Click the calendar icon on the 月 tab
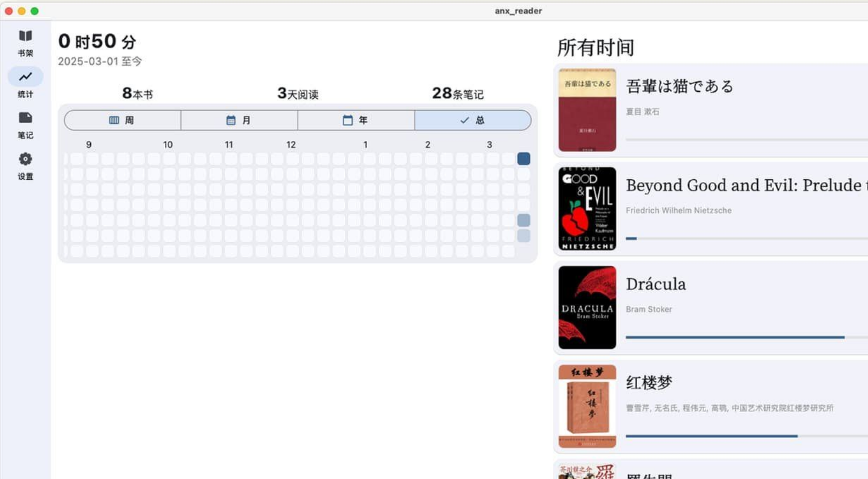 click(x=230, y=120)
